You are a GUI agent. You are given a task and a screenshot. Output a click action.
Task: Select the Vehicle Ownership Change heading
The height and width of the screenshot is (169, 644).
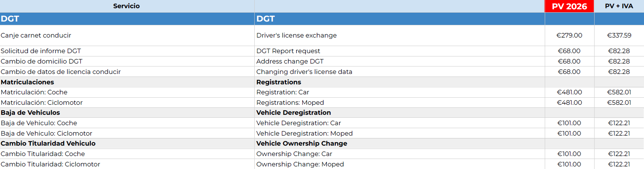click(x=302, y=143)
